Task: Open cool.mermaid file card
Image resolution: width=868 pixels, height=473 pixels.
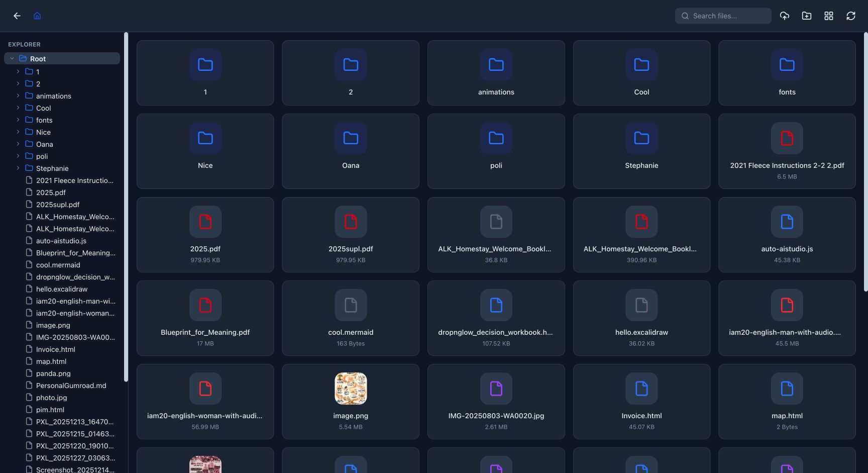Action: click(351, 318)
